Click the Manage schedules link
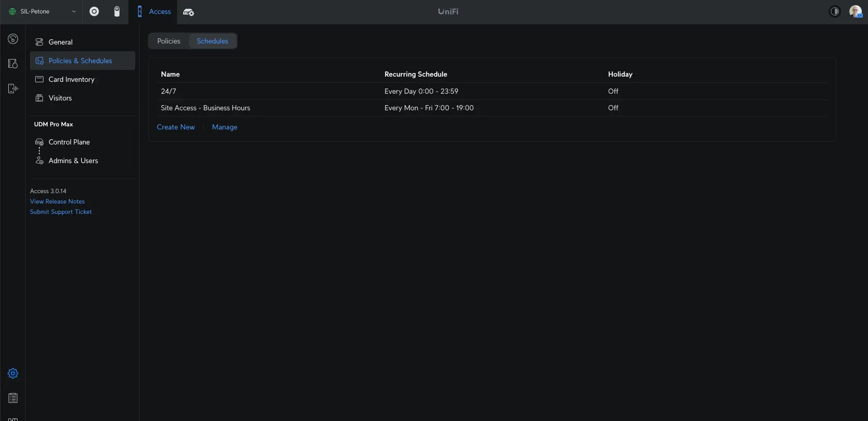Image resolution: width=868 pixels, height=421 pixels. pyautogui.click(x=225, y=127)
